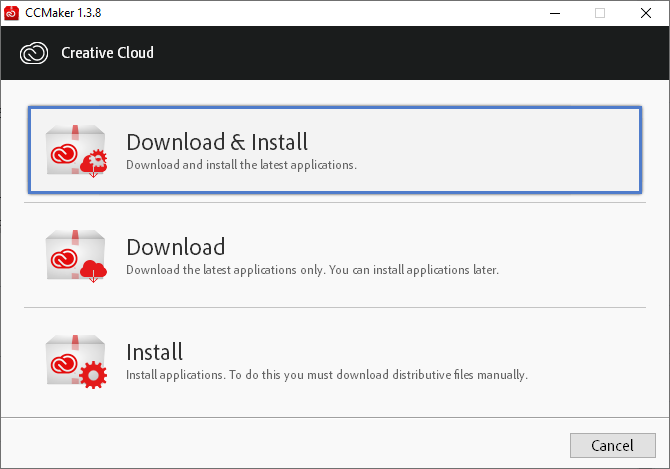The height and width of the screenshot is (469, 670).
Task: Click the Cancel button
Action: 613,446
